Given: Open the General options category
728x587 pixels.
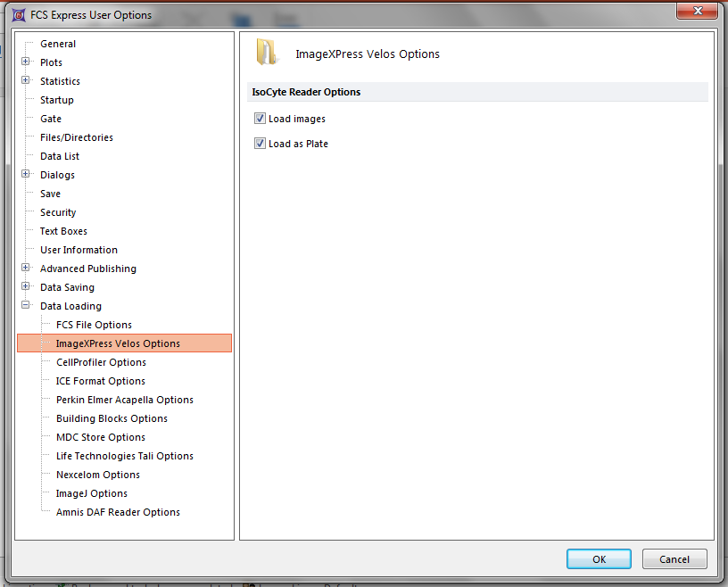Looking at the screenshot, I should 58,44.
